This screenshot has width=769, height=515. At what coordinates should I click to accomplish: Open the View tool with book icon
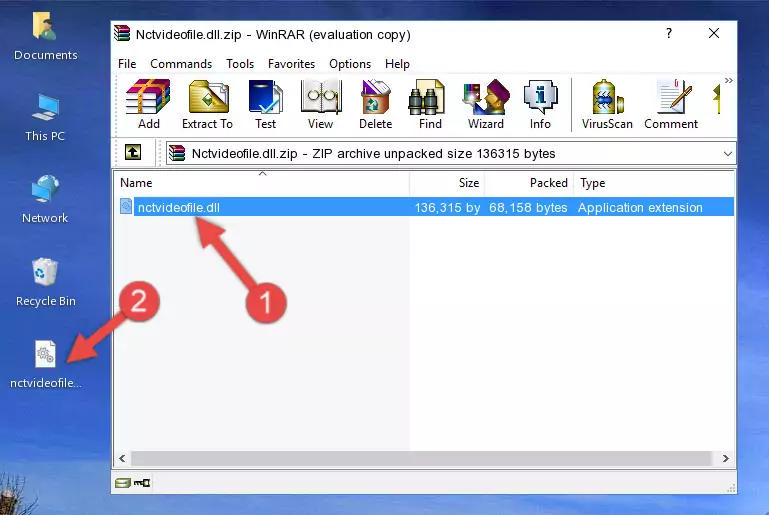[x=321, y=104]
